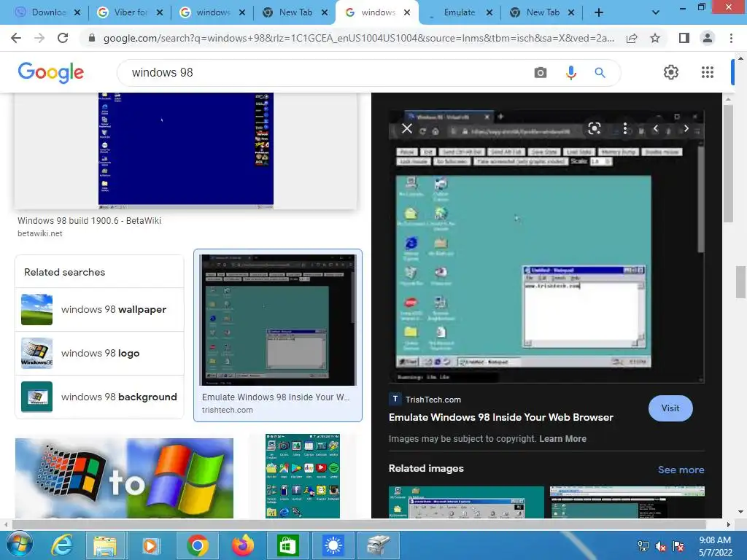Select related search windows 98 background

pos(99,397)
